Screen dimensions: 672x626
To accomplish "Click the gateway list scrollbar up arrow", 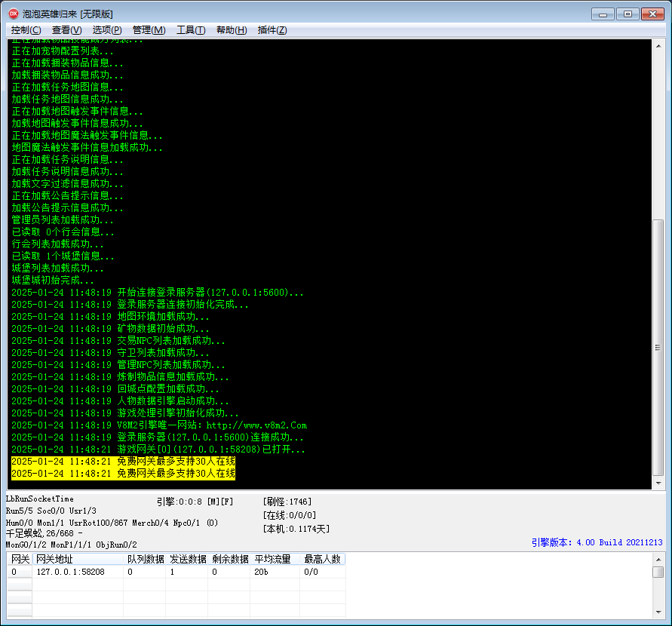I will tap(658, 559).
